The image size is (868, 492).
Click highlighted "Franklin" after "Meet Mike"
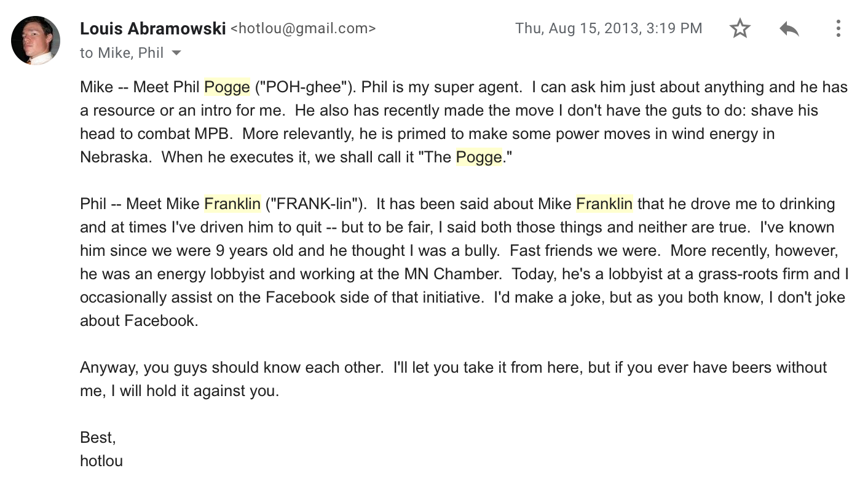pyautogui.click(x=232, y=204)
